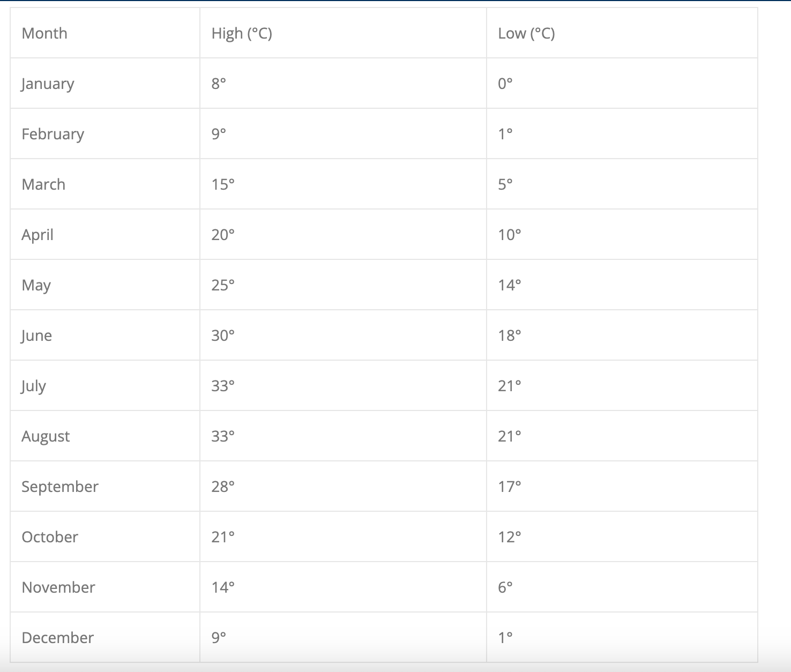
Task: Click September's high temperature of 28°
Action: [x=223, y=487]
